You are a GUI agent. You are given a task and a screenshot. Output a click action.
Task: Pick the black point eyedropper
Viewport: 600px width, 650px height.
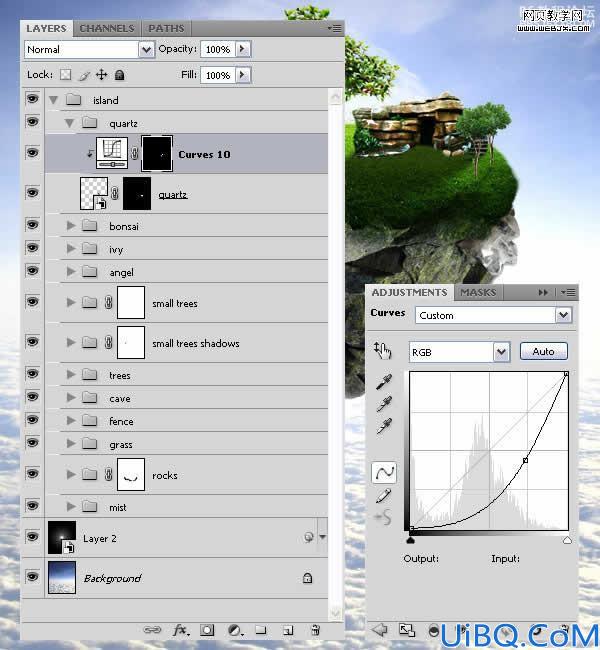(x=384, y=382)
